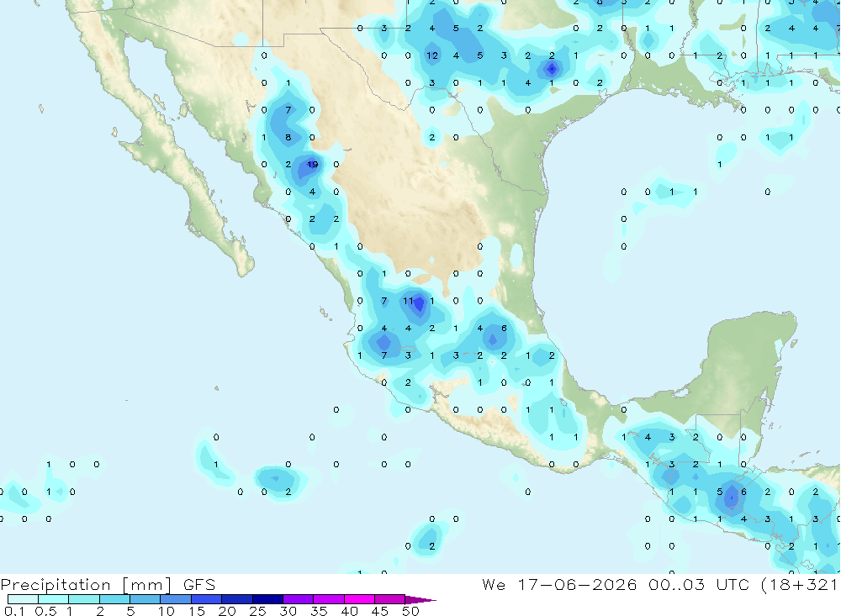Image resolution: width=841 pixels, height=616 pixels.
Task: Click the legend label 45
Action: (x=380, y=611)
